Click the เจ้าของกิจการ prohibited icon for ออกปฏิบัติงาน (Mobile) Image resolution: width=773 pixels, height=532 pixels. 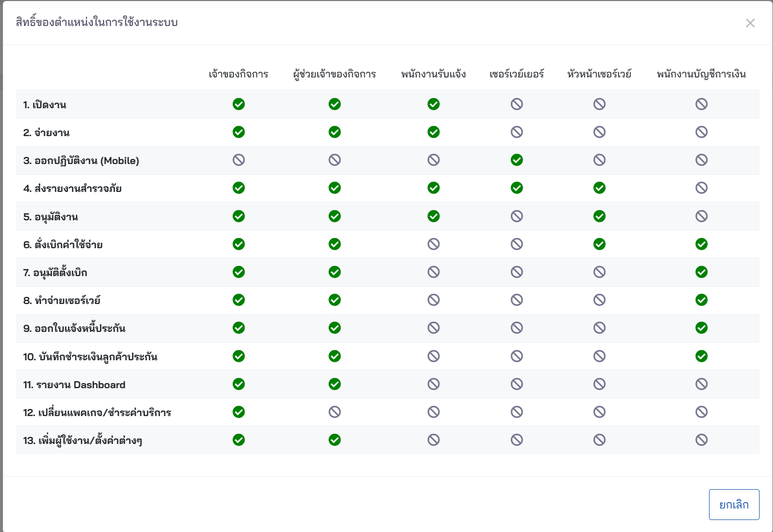click(239, 160)
